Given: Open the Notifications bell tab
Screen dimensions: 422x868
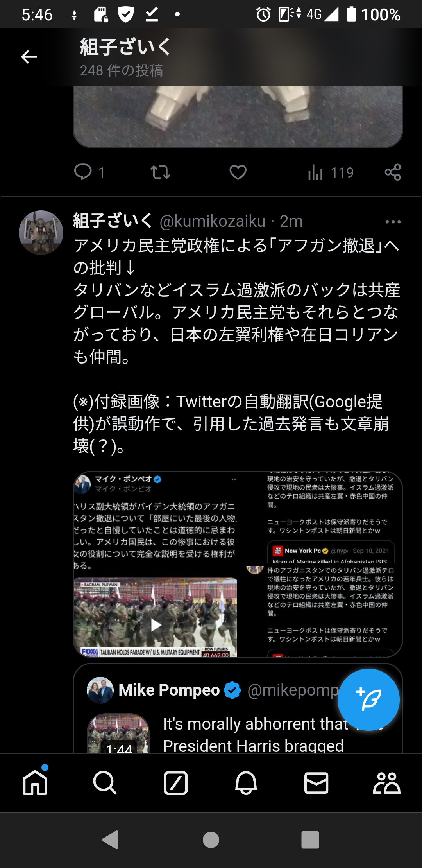Looking at the screenshot, I should (x=246, y=783).
